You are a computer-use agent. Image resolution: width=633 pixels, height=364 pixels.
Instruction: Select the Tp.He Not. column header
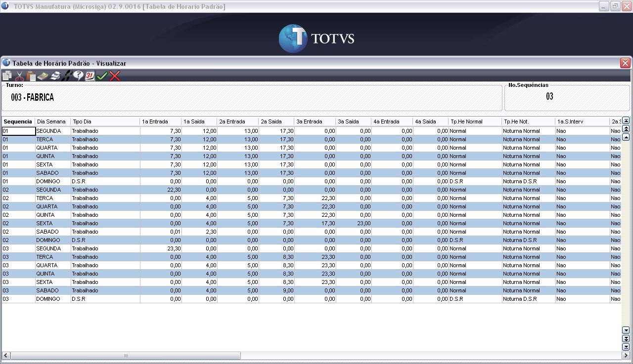(529, 121)
